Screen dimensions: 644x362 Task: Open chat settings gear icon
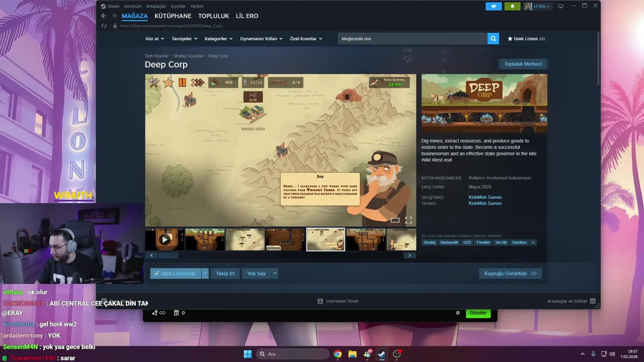tap(458, 313)
